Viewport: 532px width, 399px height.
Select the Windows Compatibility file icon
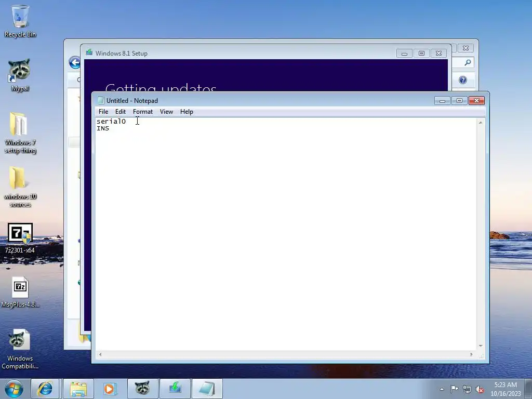tap(20, 350)
